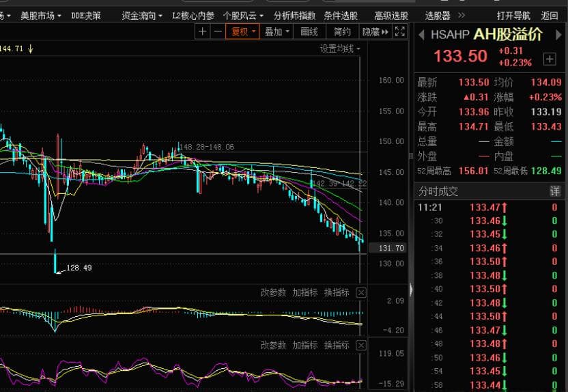The width and height of the screenshot is (568, 392).
Task: Close the MACD indicator panel
Action: pos(361,293)
